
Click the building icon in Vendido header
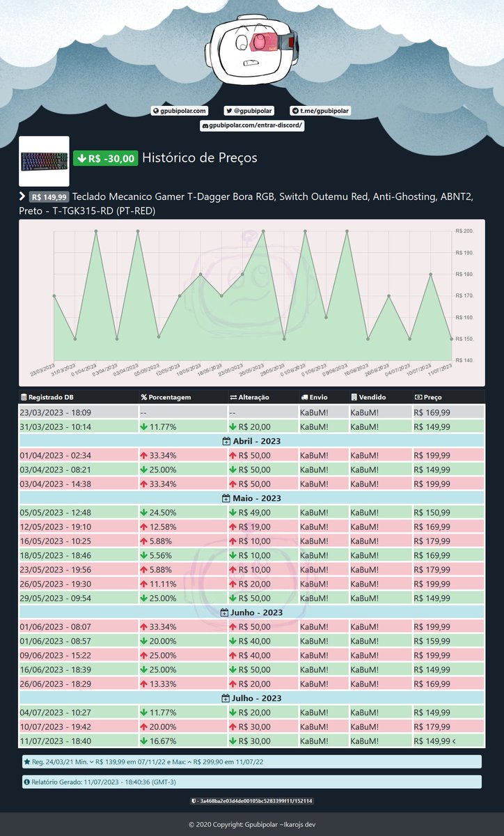[353, 397]
